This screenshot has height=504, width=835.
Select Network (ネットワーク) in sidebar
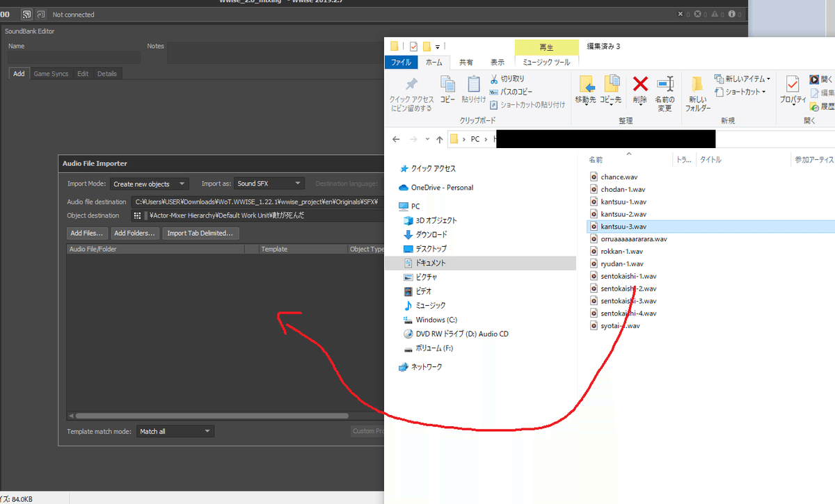click(x=420, y=366)
